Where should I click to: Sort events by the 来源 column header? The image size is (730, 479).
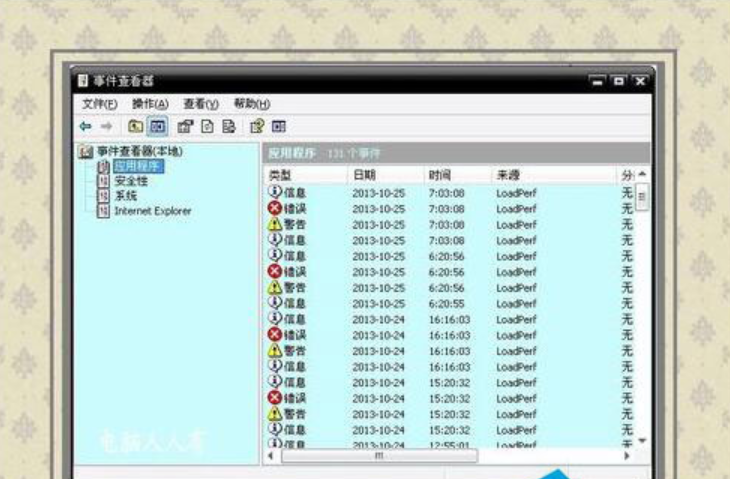point(508,175)
